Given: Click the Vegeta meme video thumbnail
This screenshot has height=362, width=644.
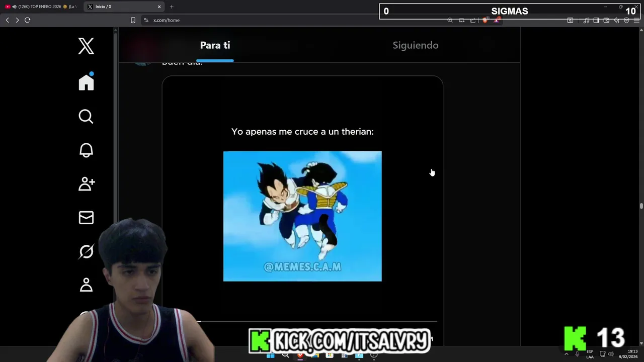Looking at the screenshot, I should click(302, 216).
